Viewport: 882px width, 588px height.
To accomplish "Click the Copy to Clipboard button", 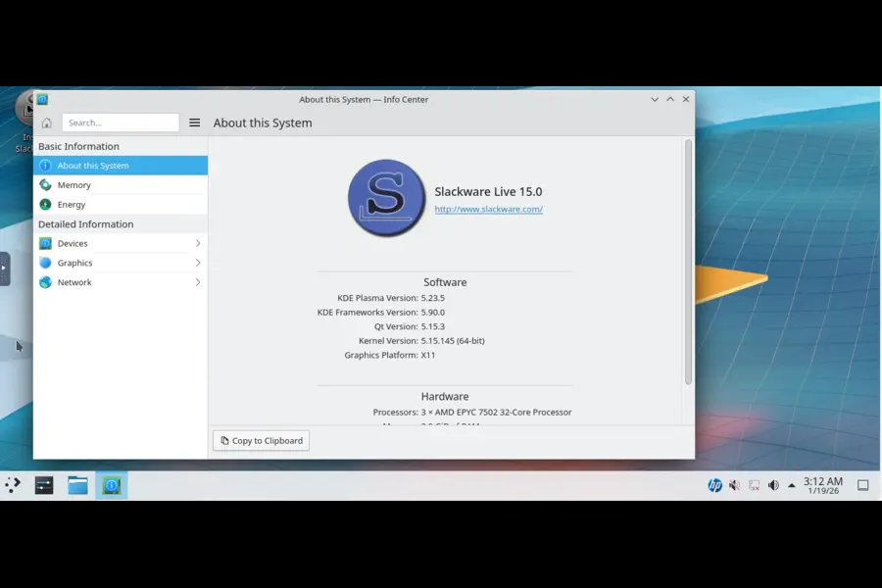I will pos(260,440).
